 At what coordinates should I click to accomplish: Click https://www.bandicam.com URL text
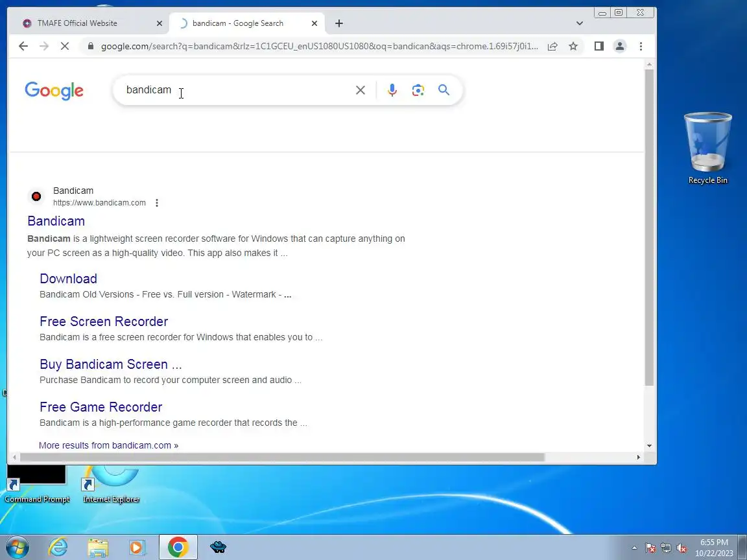coord(100,203)
